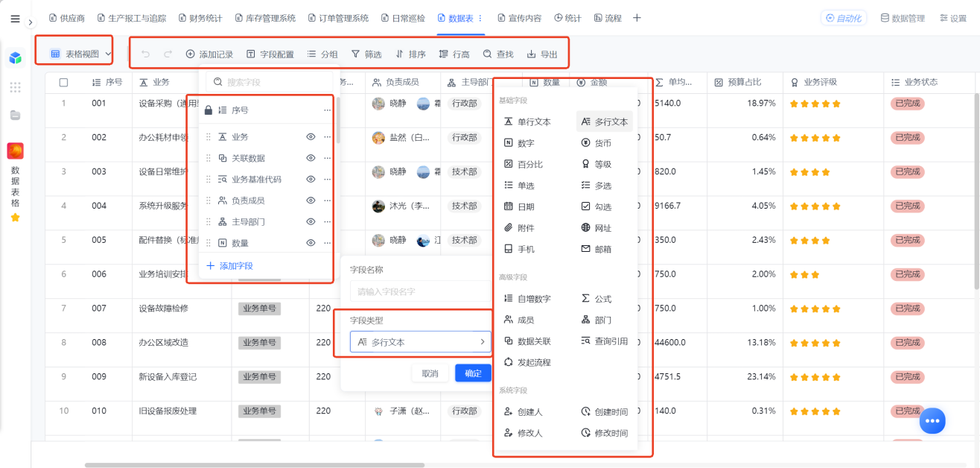Select the 自增数字 field type

coord(528,299)
